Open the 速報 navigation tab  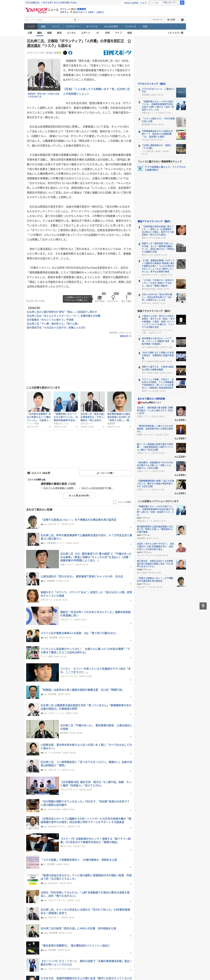(x=43, y=27)
